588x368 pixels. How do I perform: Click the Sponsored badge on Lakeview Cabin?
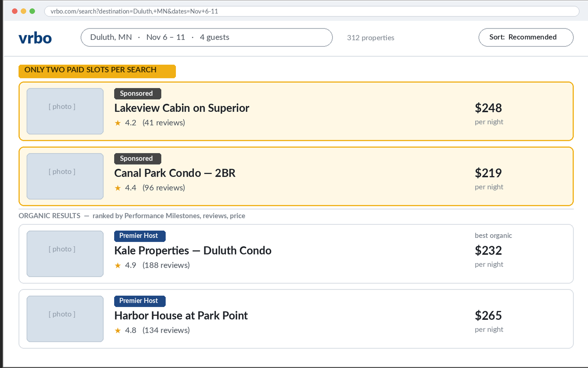point(137,93)
